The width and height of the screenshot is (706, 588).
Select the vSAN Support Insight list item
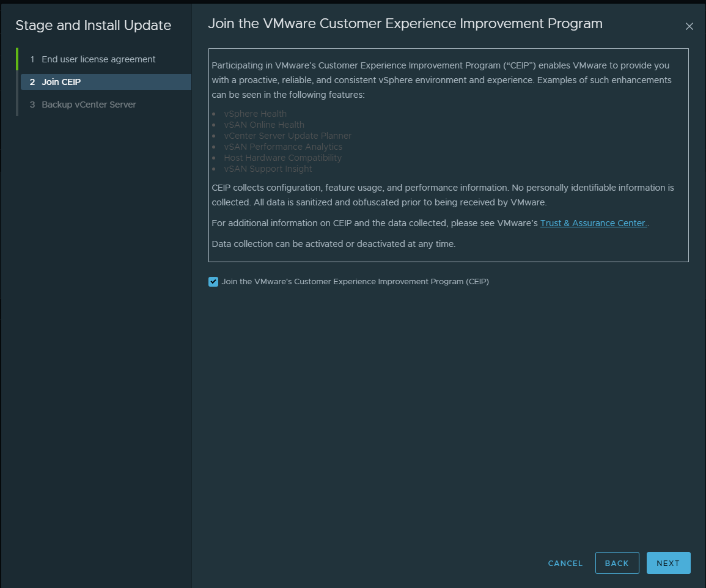click(x=268, y=169)
